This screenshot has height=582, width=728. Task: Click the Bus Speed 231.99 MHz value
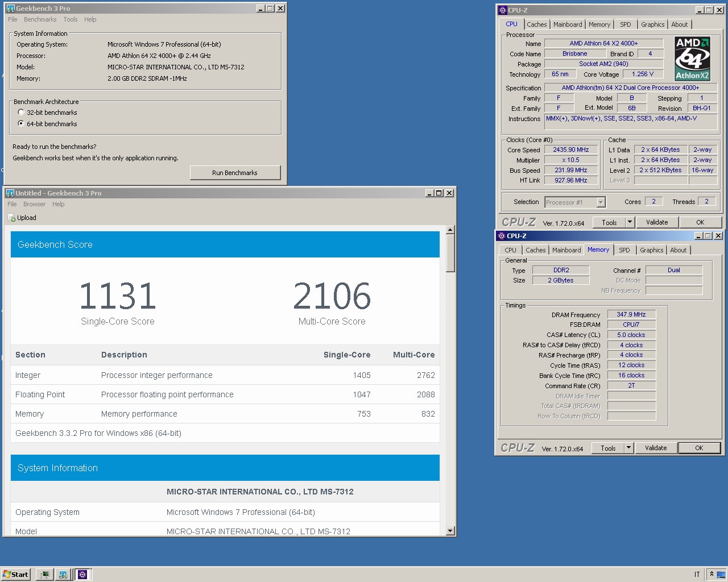point(571,171)
